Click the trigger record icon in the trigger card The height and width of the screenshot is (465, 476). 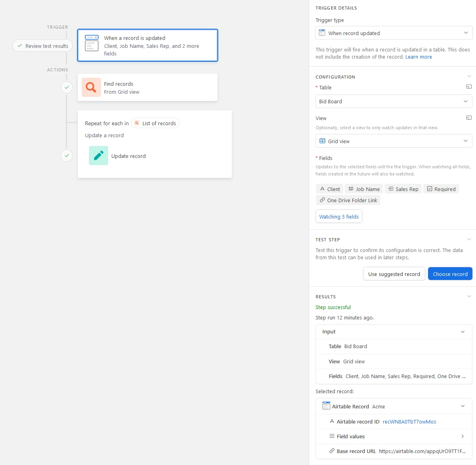click(x=91, y=43)
